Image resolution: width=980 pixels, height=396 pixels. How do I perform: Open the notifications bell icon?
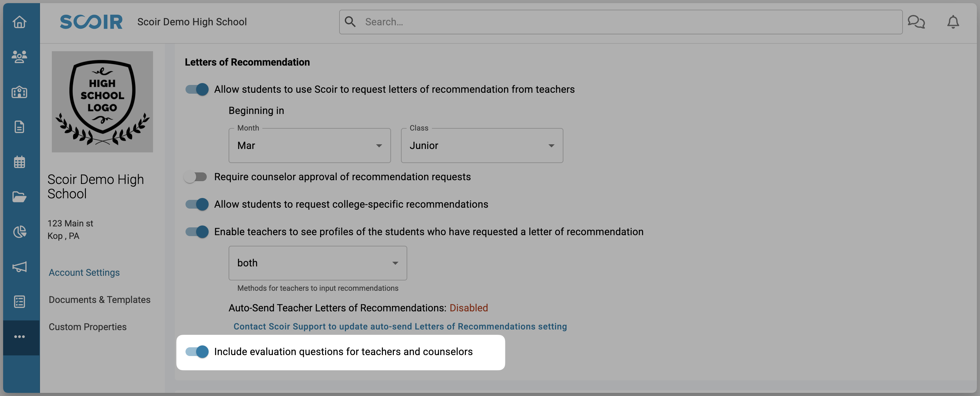(x=953, y=22)
